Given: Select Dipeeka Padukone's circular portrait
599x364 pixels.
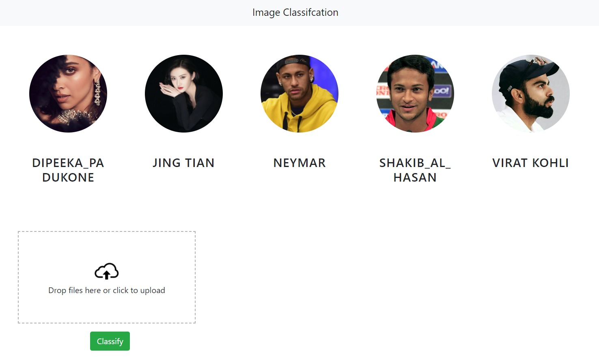Looking at the screenshot, I should [68, 94].
